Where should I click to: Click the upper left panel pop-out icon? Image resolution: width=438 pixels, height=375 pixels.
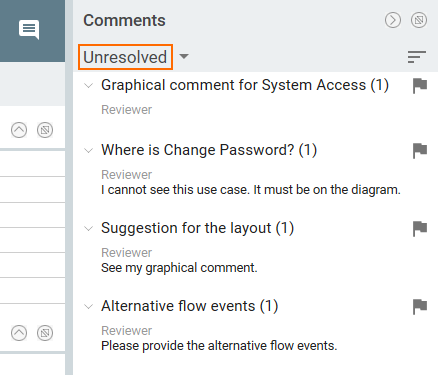click(x=45, y=130)
